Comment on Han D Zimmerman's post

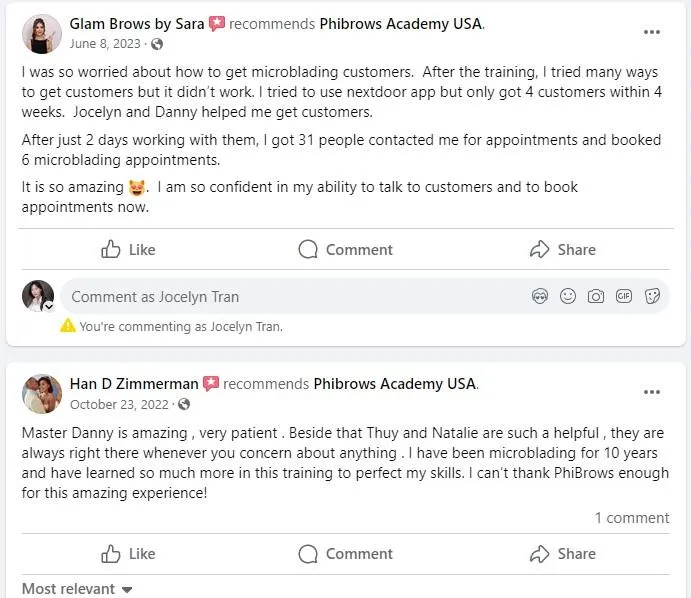(x=346, y=553)
